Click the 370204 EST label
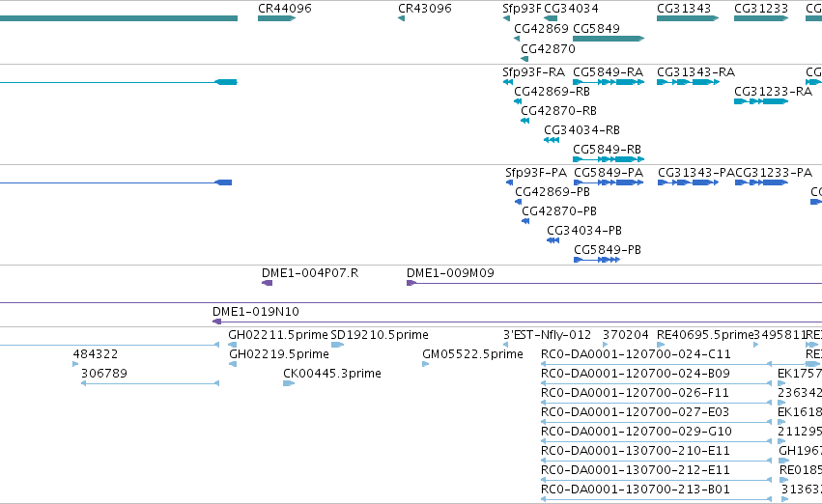Viewport: 822px width, 504px height. [625, 335]
